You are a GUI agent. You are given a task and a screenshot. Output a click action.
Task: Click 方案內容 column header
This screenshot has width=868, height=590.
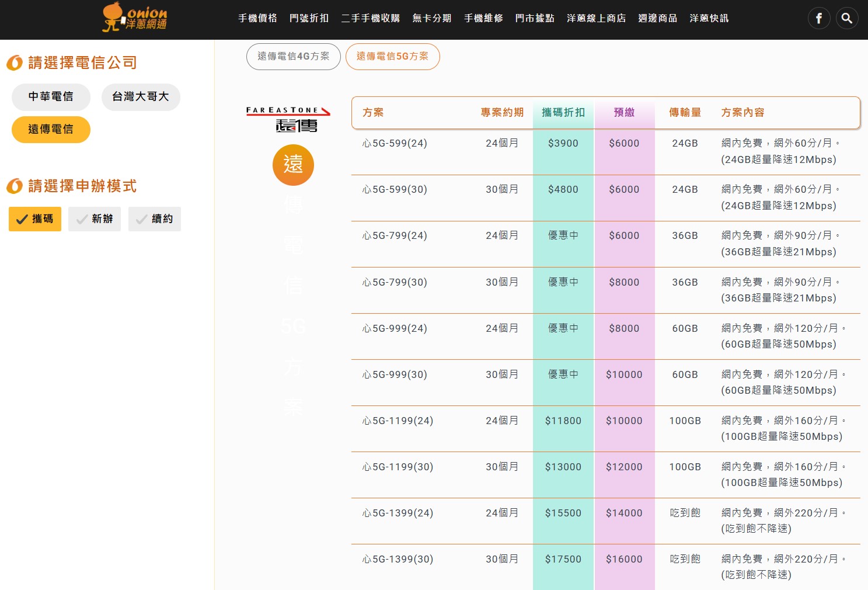point(742,113)
